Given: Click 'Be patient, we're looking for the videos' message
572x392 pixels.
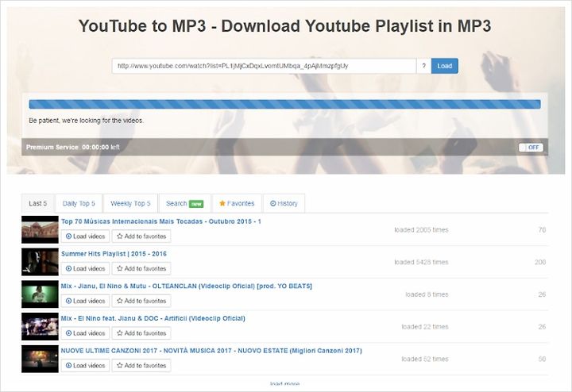Looking at the screenshot, I should 86,121.
